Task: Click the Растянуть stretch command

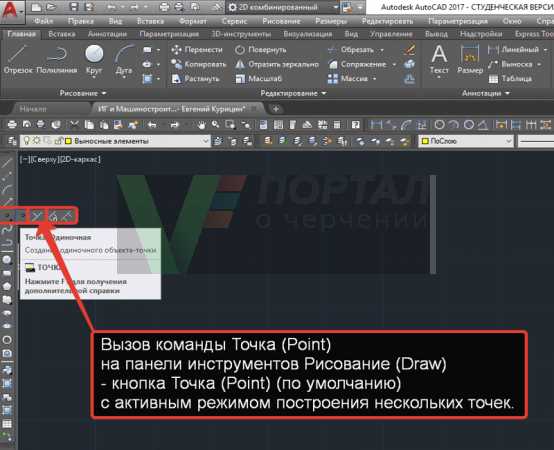Action: tap(195, 79)
